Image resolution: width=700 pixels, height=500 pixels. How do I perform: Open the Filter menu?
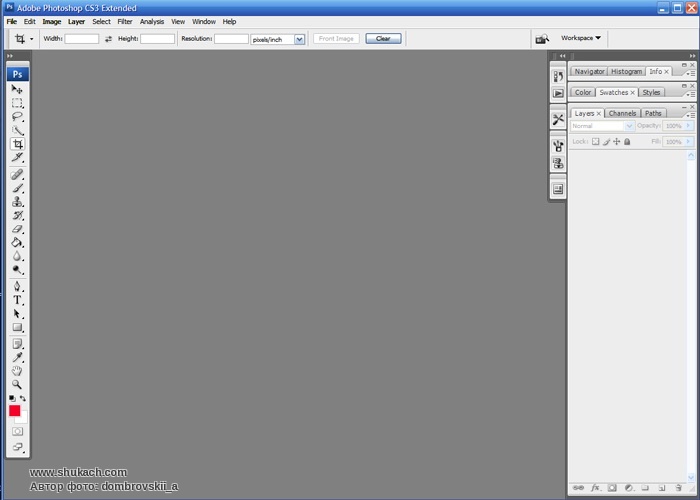(125, 21)
